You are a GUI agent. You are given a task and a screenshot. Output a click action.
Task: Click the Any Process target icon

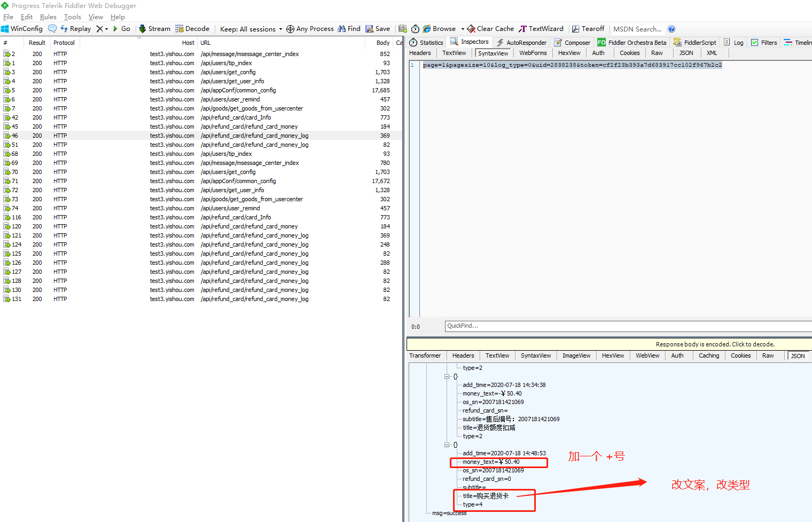(290, 29)
